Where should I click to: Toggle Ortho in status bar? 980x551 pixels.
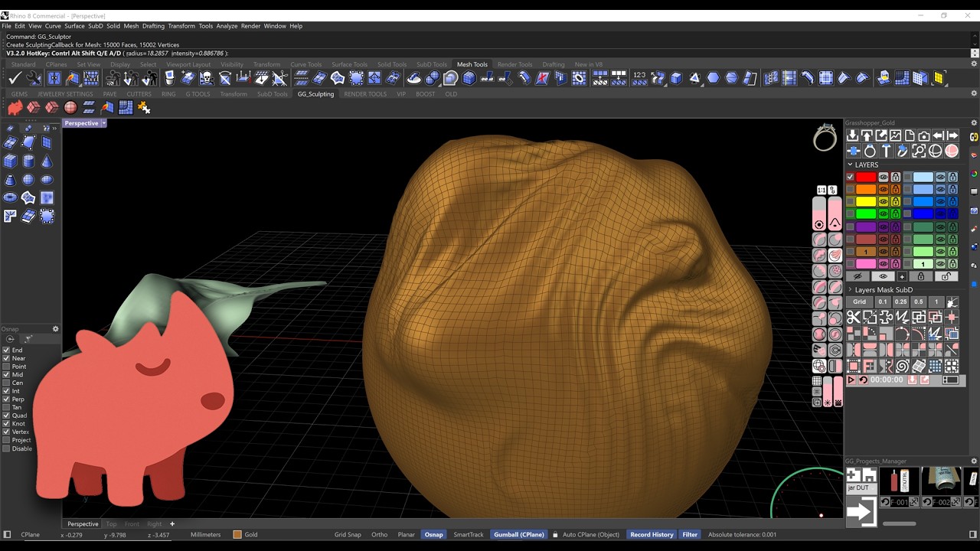pos(379,534)
